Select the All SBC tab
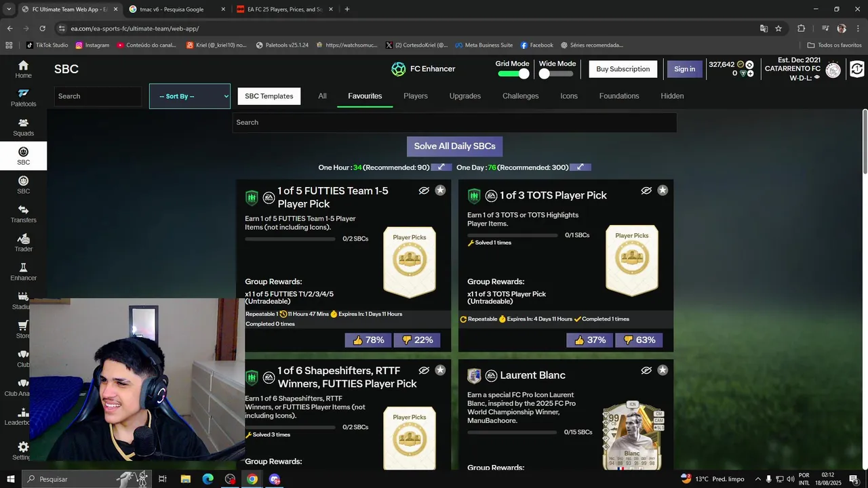Viewport: 868px width, 488px height. 322,96
